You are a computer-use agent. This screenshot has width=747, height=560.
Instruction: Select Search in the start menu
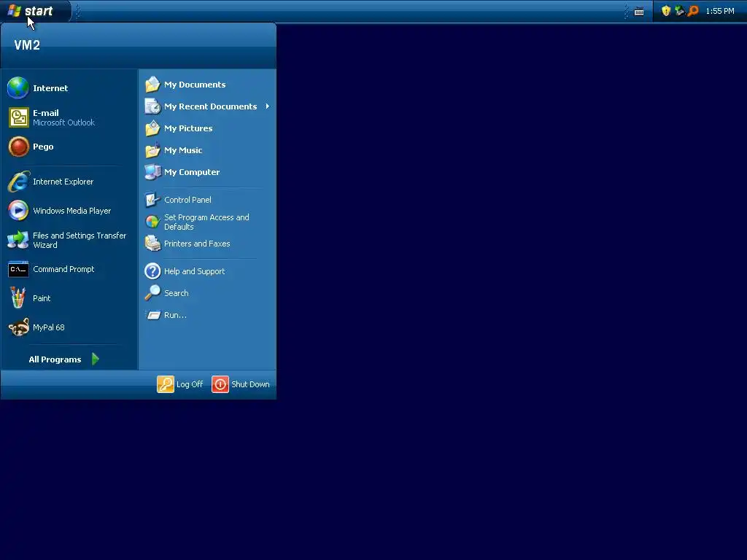tap(208, 293)
